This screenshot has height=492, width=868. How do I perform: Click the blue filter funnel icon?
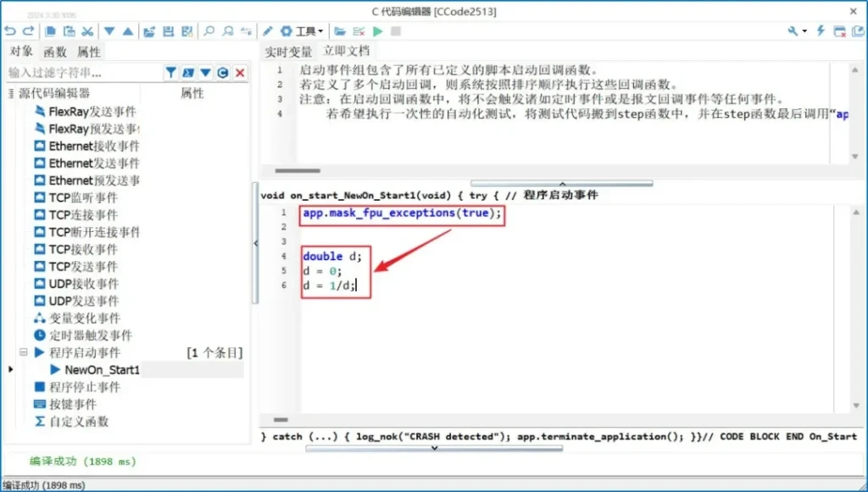pyautogui.click(x=170, y=74)
